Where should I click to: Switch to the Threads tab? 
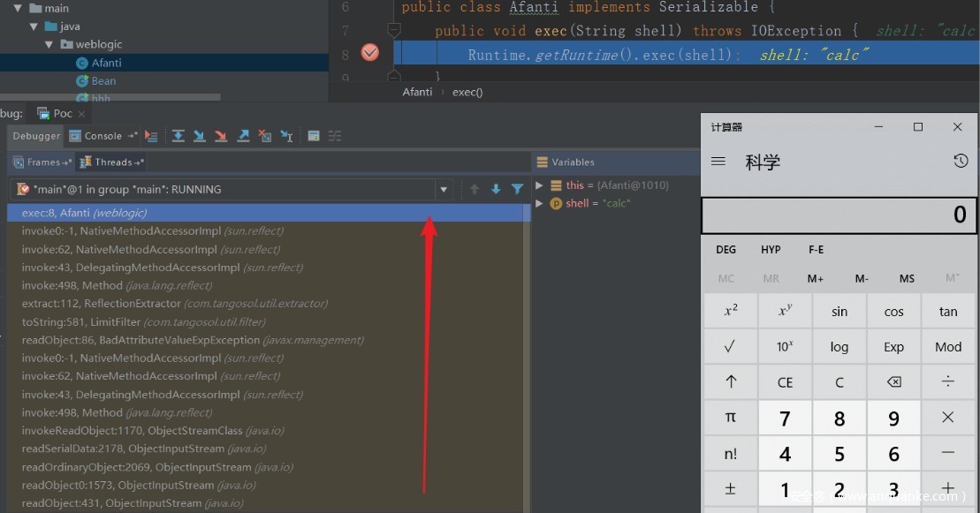click(x=112, y=162)
